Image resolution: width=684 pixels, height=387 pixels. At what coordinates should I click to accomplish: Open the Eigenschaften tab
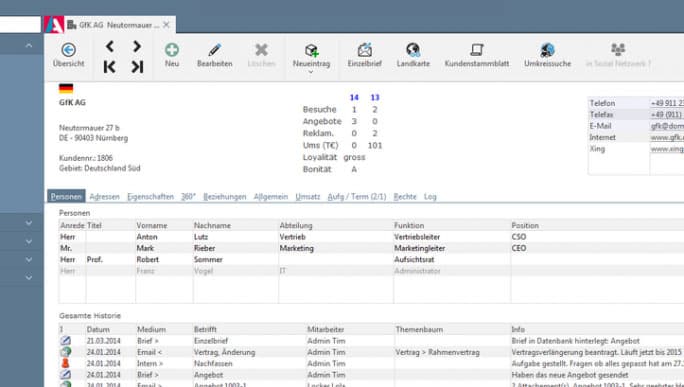(x=150, y=197)
